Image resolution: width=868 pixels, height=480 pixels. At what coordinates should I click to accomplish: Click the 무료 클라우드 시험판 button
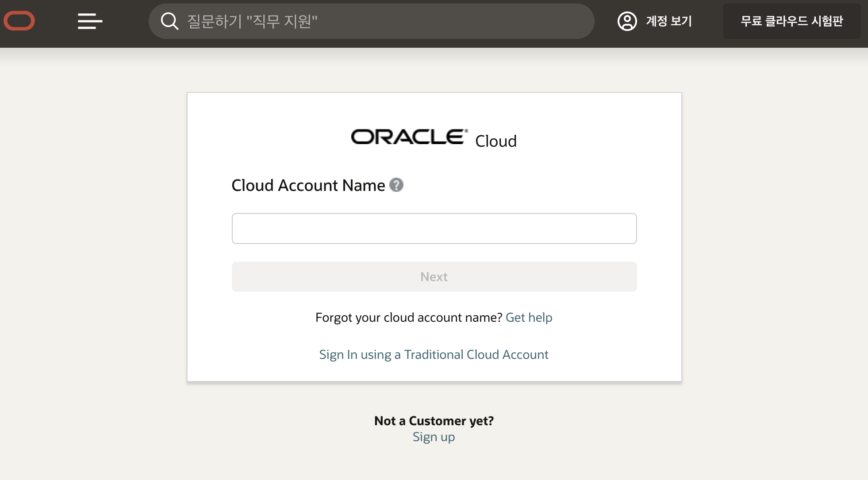click(791, 21)
